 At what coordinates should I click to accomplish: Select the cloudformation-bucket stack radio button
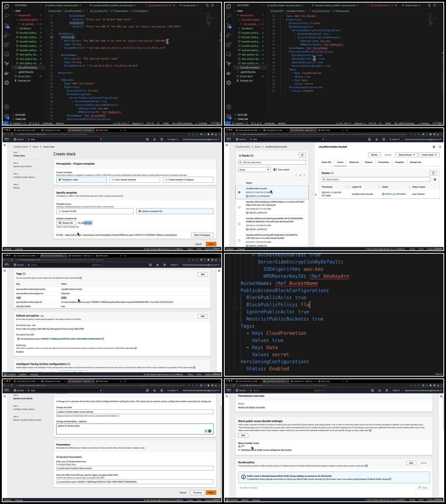(x=239, y=192)
